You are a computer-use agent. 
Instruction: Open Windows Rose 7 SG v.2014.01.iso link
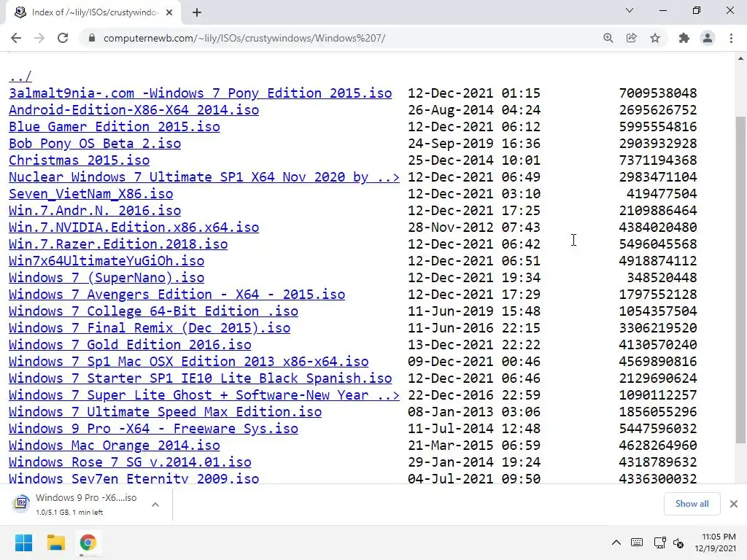coord(130,462)
